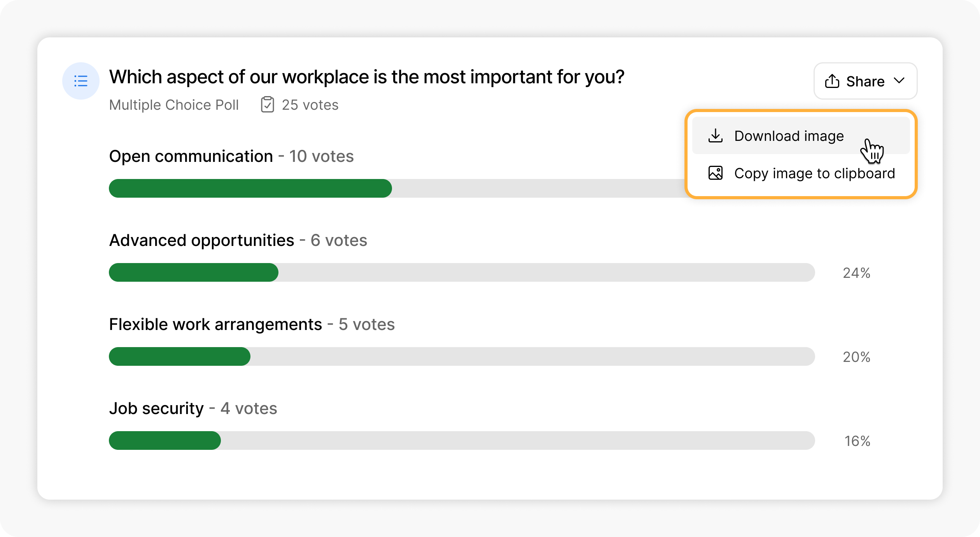Screen dimensions: 980x537
Task: Click the 25 votes counter
Action: coord(310,105)
